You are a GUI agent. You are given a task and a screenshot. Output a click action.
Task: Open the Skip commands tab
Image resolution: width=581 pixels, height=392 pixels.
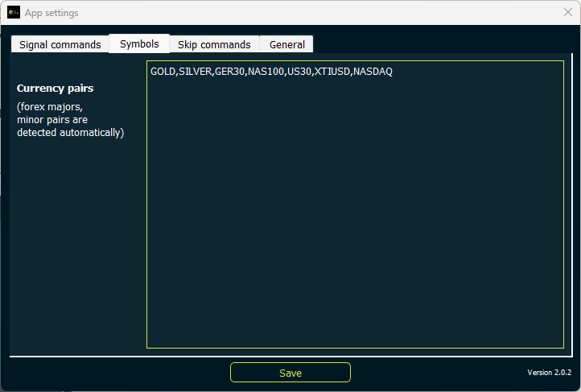click(x=214, y=45)
